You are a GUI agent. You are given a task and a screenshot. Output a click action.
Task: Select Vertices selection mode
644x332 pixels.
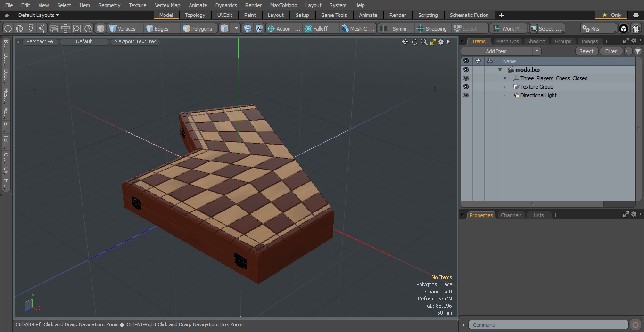coord(123,29)
